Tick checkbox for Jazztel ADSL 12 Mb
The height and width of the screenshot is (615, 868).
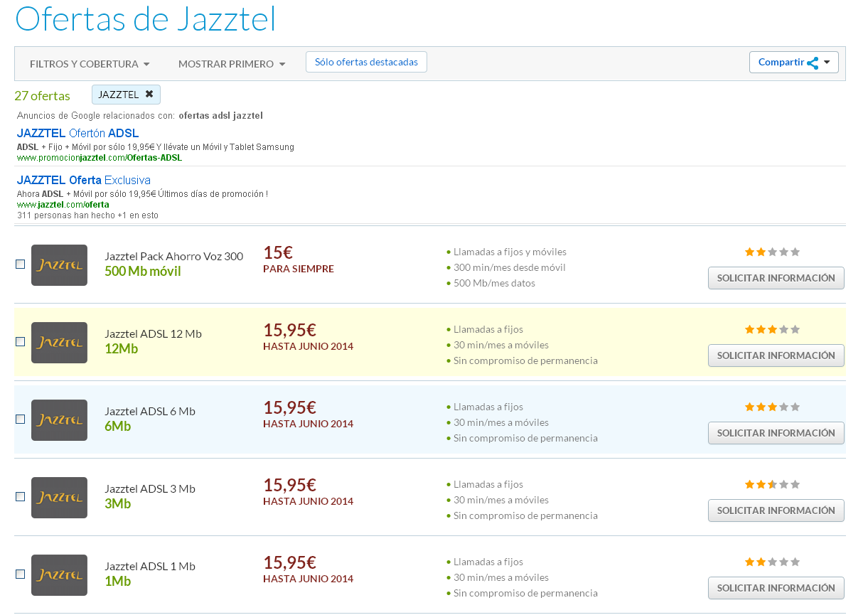21,342
